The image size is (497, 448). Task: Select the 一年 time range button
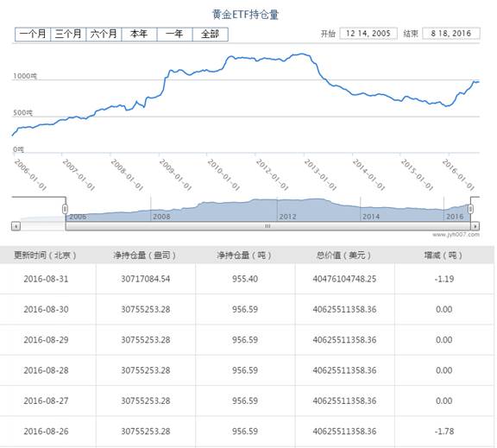[175, 35]
